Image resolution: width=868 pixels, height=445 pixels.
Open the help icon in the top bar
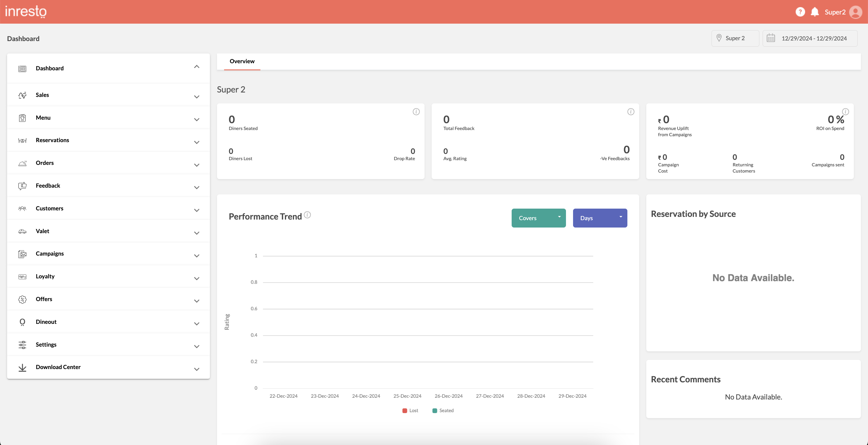[800, 12]
